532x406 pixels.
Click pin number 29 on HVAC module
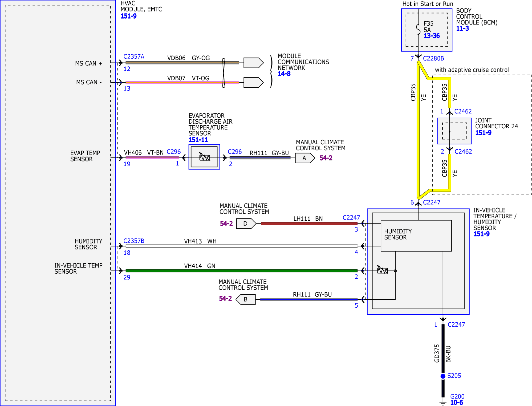coord(127,277)
